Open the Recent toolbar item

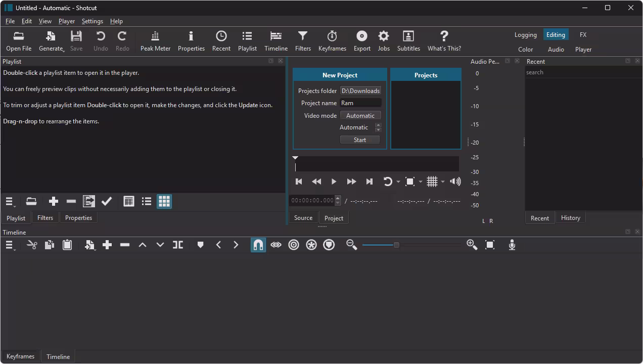[x=221, y=41]
